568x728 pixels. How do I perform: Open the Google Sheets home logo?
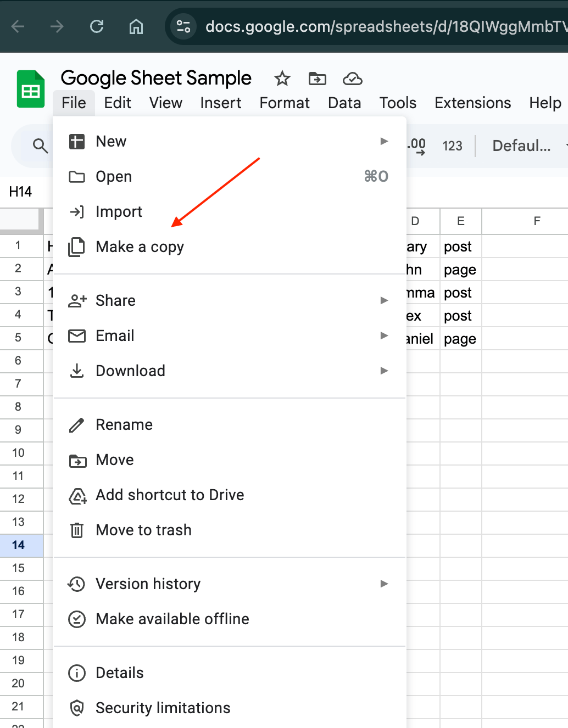(x=31, y=89)
